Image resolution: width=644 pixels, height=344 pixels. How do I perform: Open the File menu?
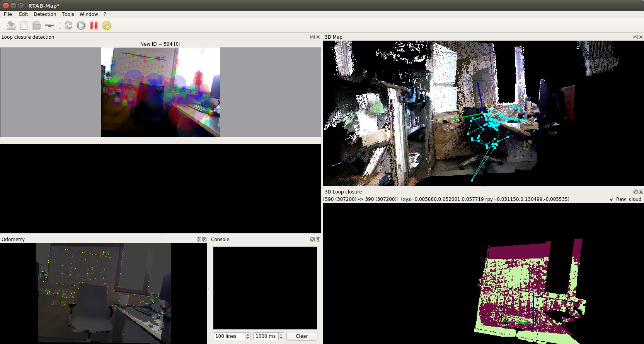coord(8,14)
